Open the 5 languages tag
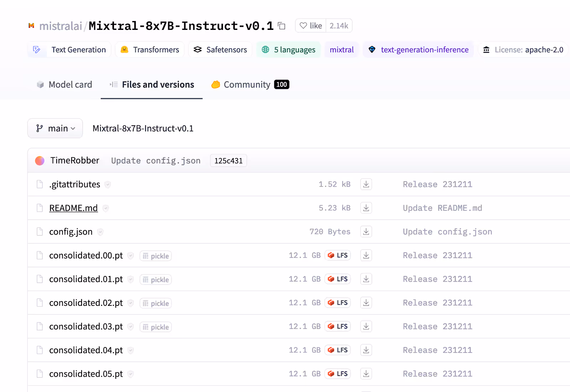The height and width of the screenshot is (392, 570). 289,49
